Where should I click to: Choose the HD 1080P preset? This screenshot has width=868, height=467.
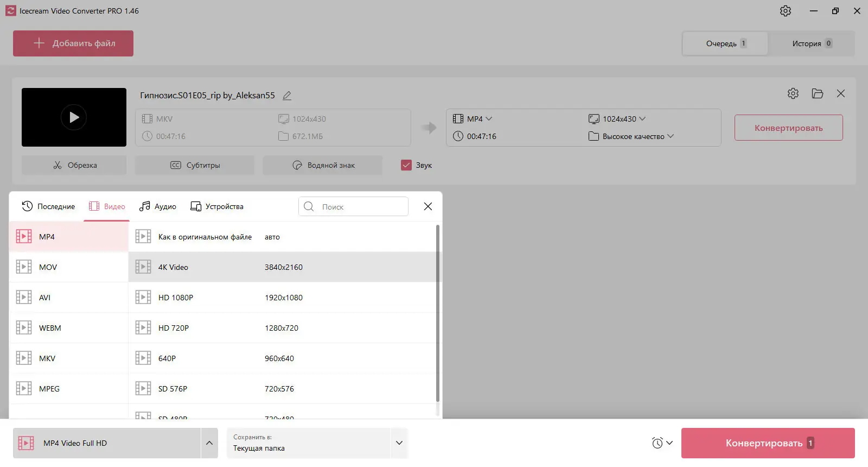pos(176,298)
